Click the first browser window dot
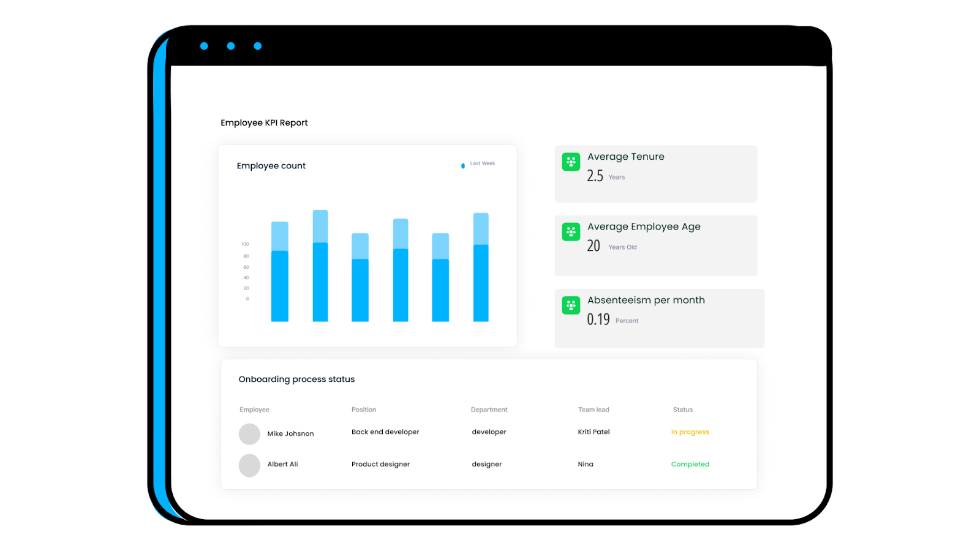 204,45
